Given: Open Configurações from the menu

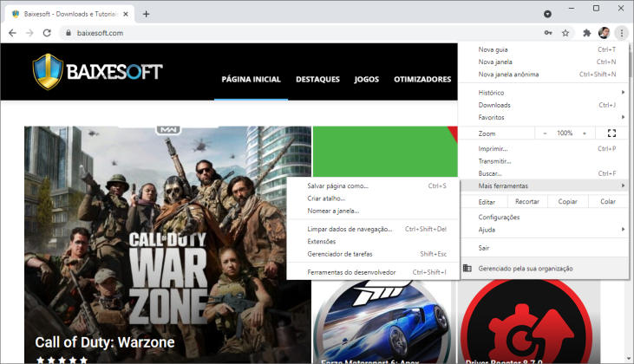Looking at the screenshot, I should [544, 218].
